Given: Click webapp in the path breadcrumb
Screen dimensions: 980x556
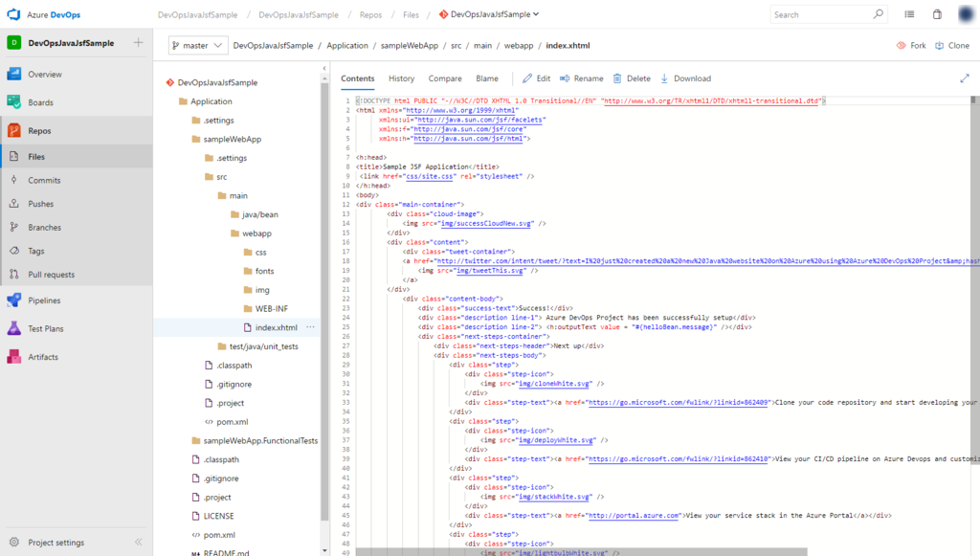Looking at the screenshot, I should pos(519,46).
